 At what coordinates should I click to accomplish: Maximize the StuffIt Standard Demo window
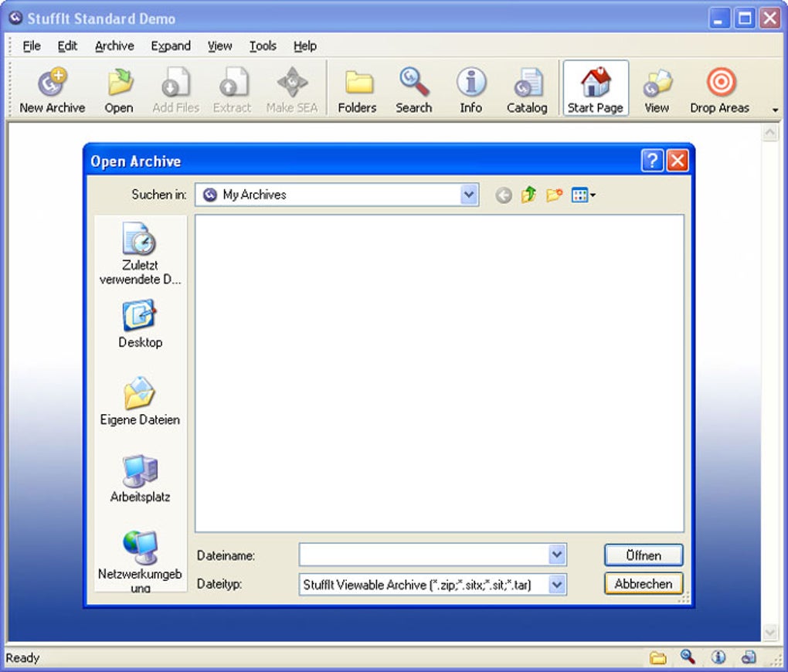click(x=745, y=19)
